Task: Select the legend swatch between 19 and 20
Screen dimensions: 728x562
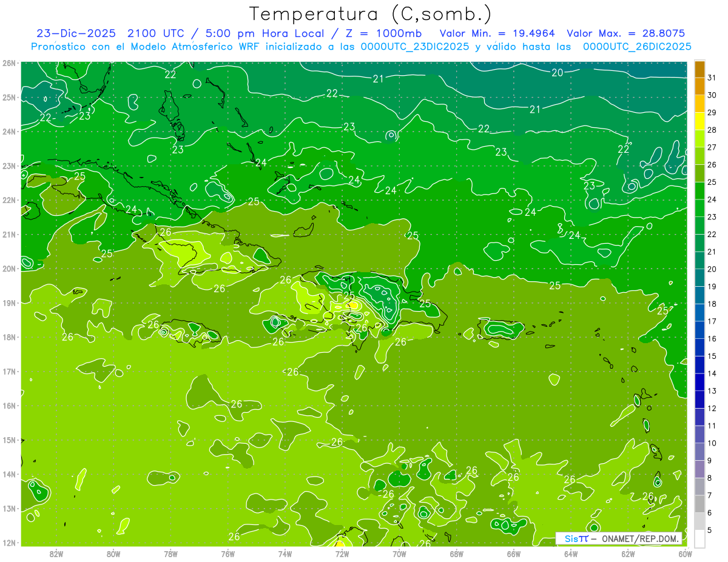Action: tap(699, 278)
